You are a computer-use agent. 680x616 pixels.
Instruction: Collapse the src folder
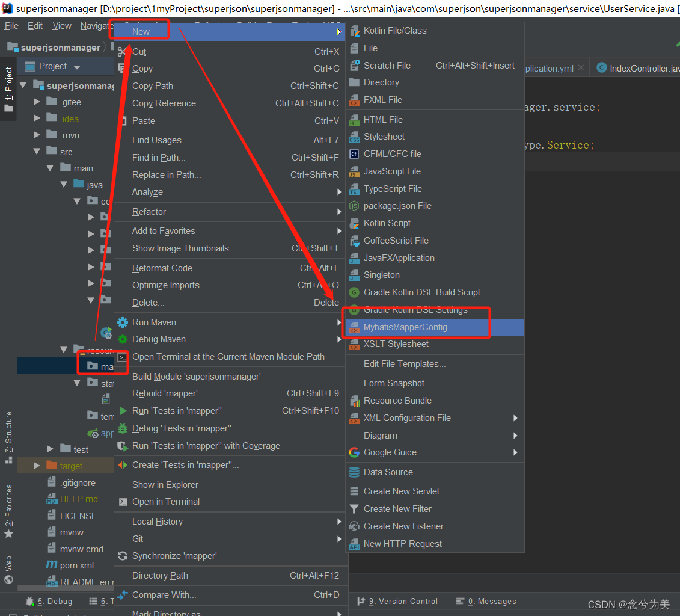point(37,152)
